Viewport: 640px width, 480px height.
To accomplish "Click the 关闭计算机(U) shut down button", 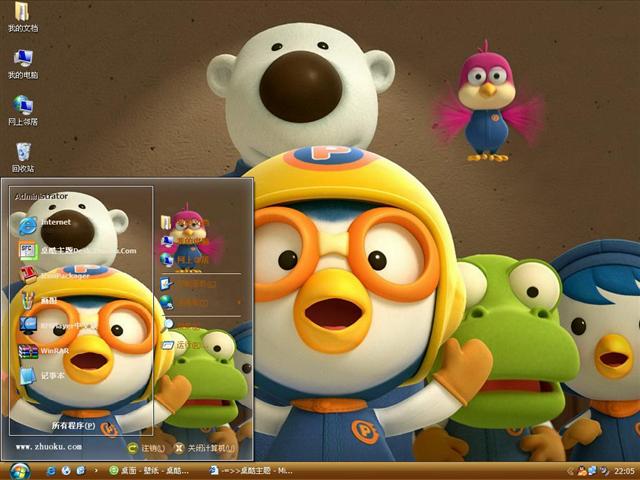I will (205, 448).
